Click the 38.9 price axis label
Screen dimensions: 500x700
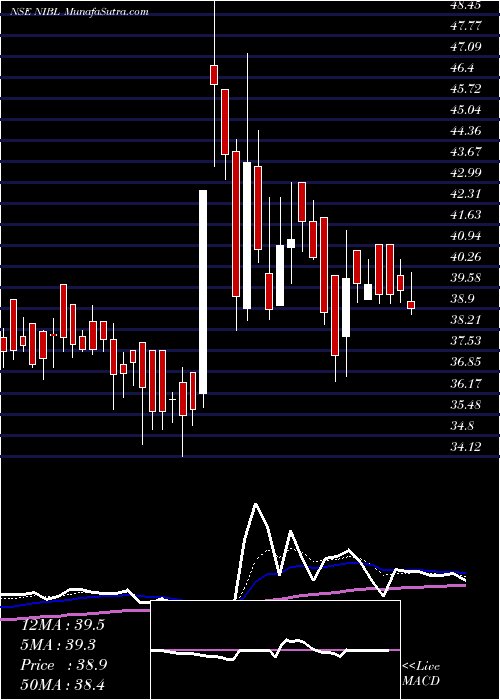click(x=462, y=299)
